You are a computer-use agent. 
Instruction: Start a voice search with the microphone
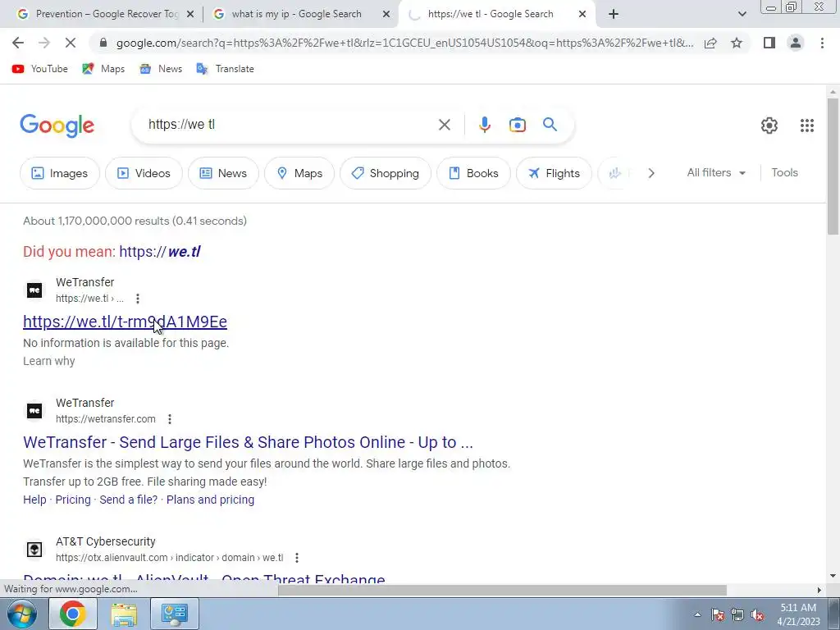pyautogui.click(x=484, y=125)
